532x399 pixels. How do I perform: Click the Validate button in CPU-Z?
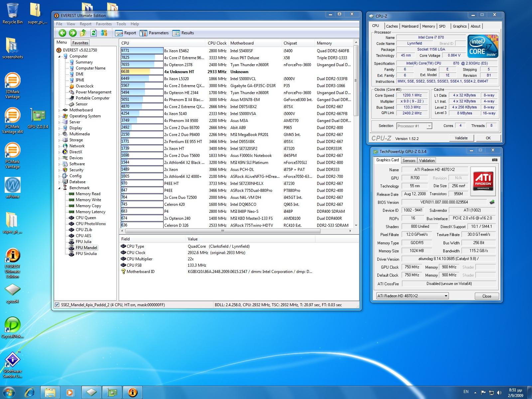pos(461,138)
